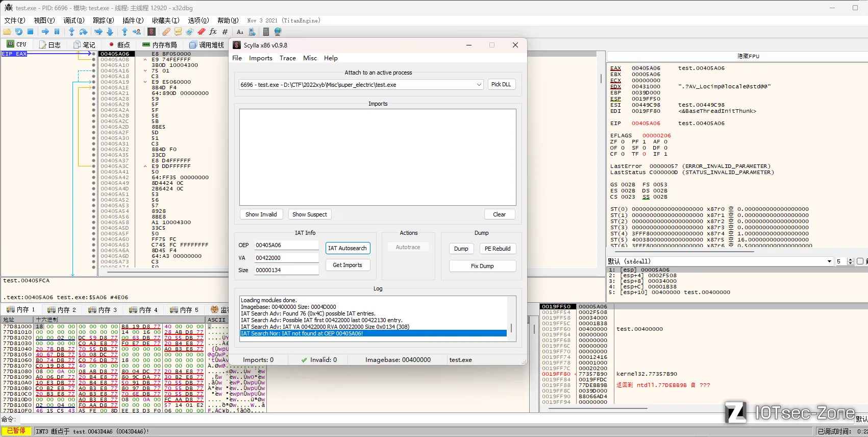The width and height of the screenshot is (868, 437).
Task: Click the Scylla window title icon
Action: click(237, 45)
